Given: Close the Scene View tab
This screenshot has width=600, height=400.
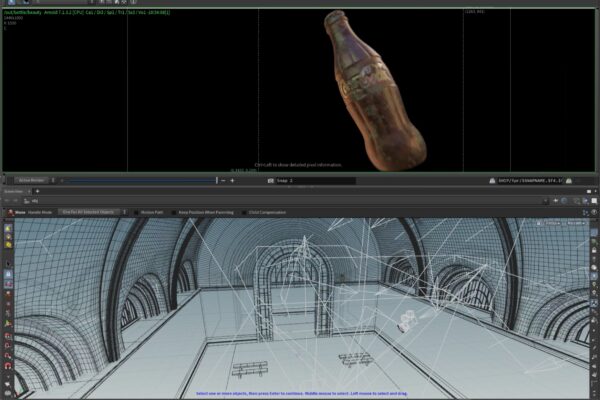Looking at the screenshot, I should [x=29, y=191].
